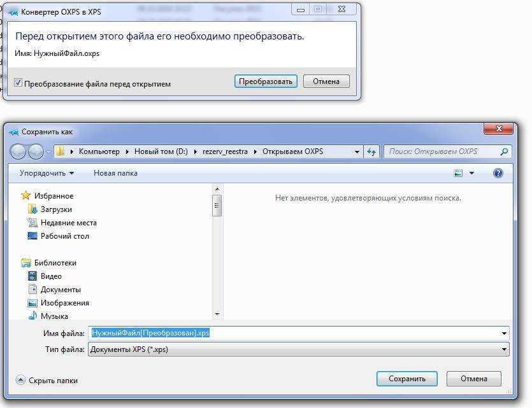Click Отмена in the Сохранить как dialog
Screen dimensions: 532x408
(473, 379)
